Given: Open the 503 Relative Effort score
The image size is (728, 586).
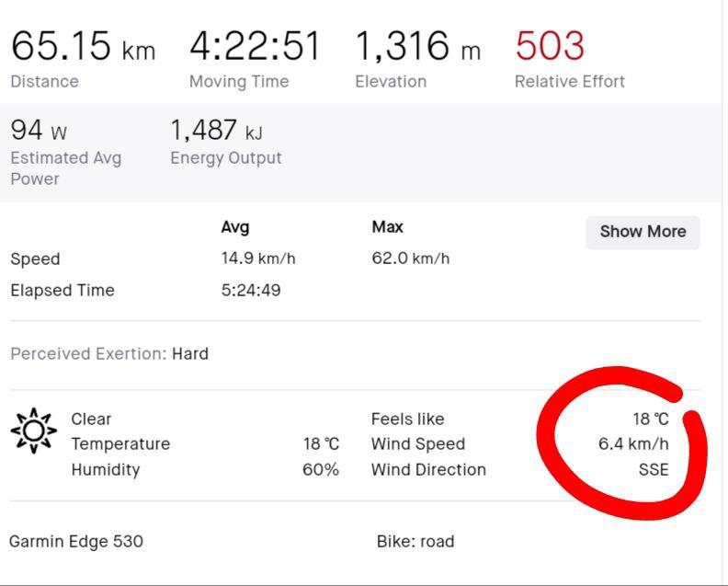Looking at the screenshot, I should (550, 45).
